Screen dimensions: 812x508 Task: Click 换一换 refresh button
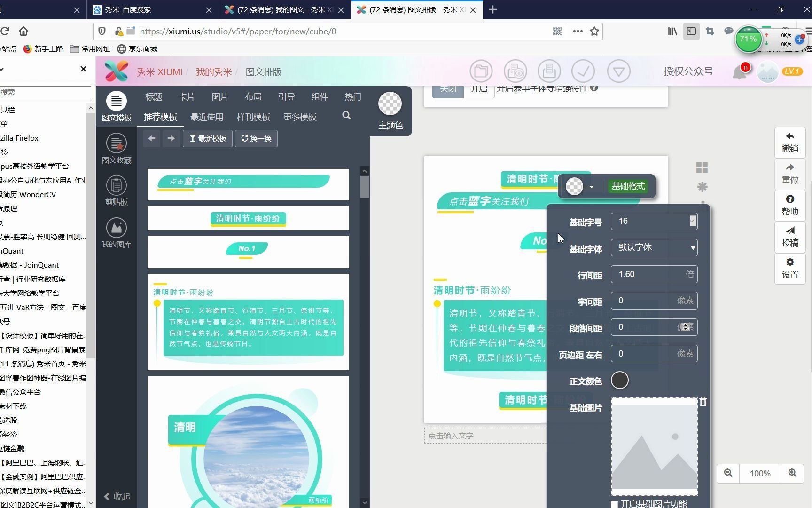click(256, 138)
